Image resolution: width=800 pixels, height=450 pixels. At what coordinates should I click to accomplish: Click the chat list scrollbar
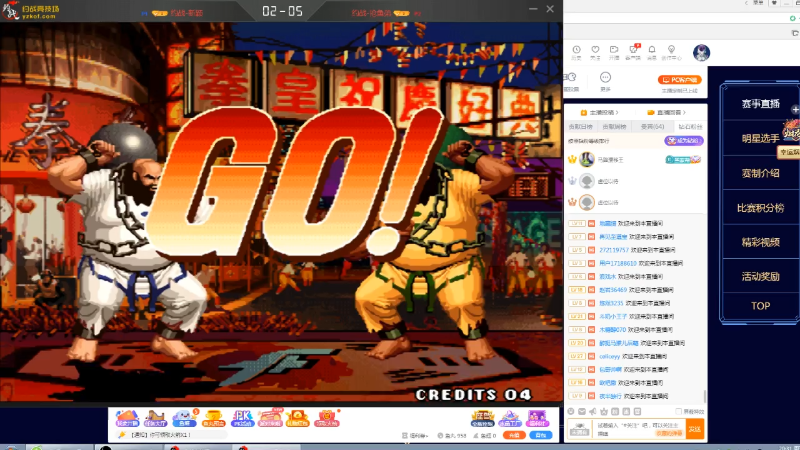click(x=705, y=396)
